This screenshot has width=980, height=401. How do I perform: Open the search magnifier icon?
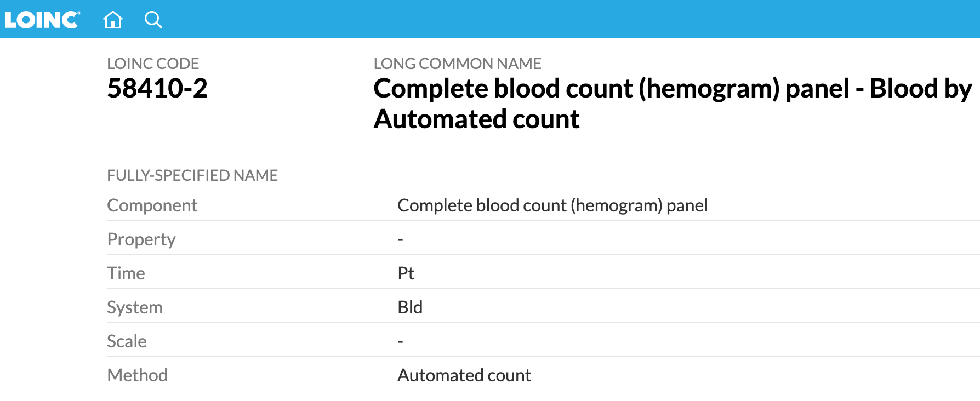[153, 20]
